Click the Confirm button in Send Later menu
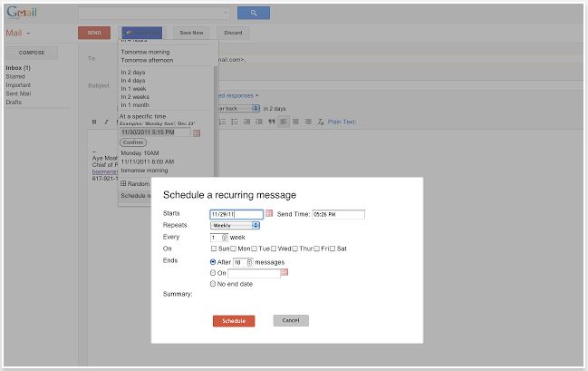 [x=132, y=142]
